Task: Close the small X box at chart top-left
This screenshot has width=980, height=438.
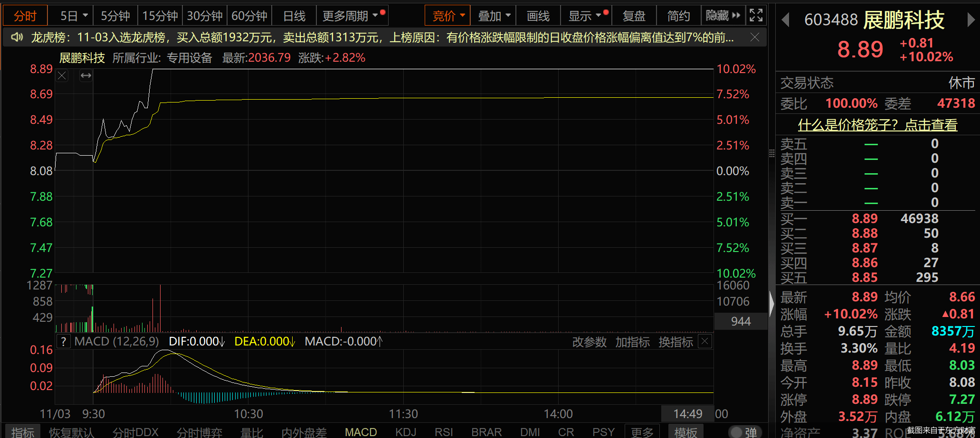Action: point(62,75)
